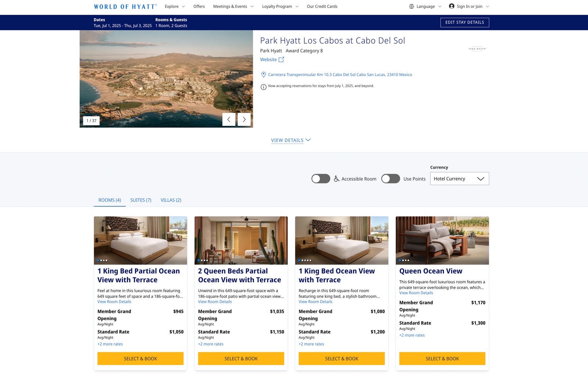Show the previous hotel photo arrow
588x376 pixels.
[x=229, y=119]
